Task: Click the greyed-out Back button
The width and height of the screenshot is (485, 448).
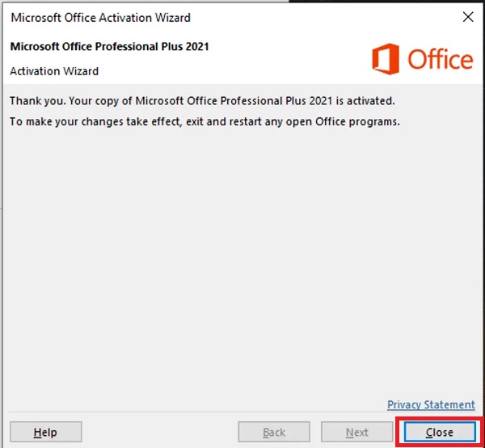Action: pyautogui.click(x=274, y=433)
